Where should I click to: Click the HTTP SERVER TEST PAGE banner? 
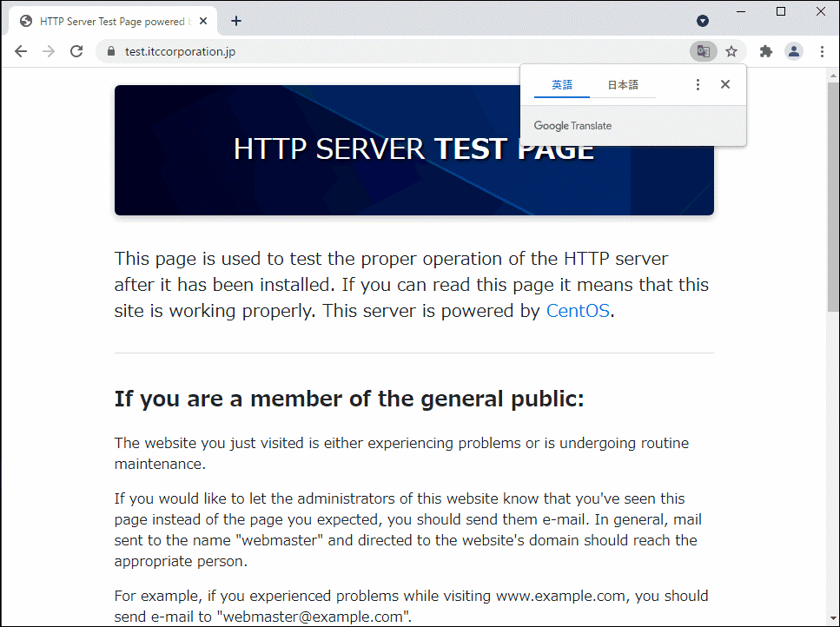point(413,150)
